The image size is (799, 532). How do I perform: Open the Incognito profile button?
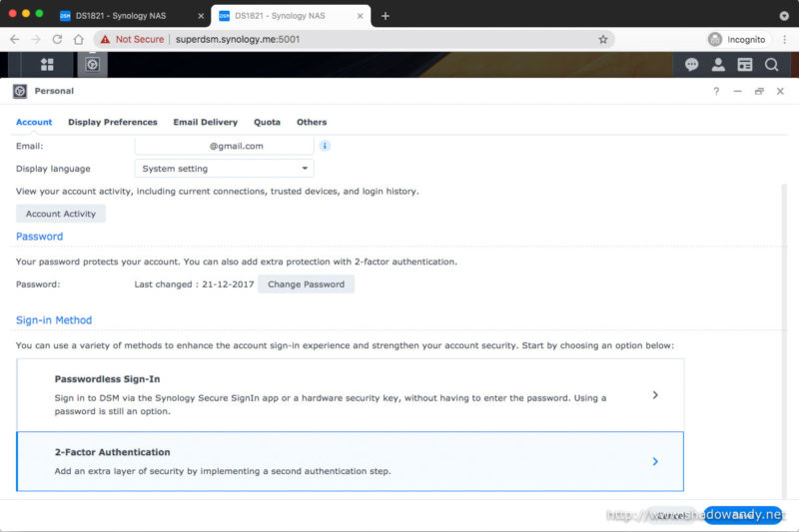click(737, 39)
